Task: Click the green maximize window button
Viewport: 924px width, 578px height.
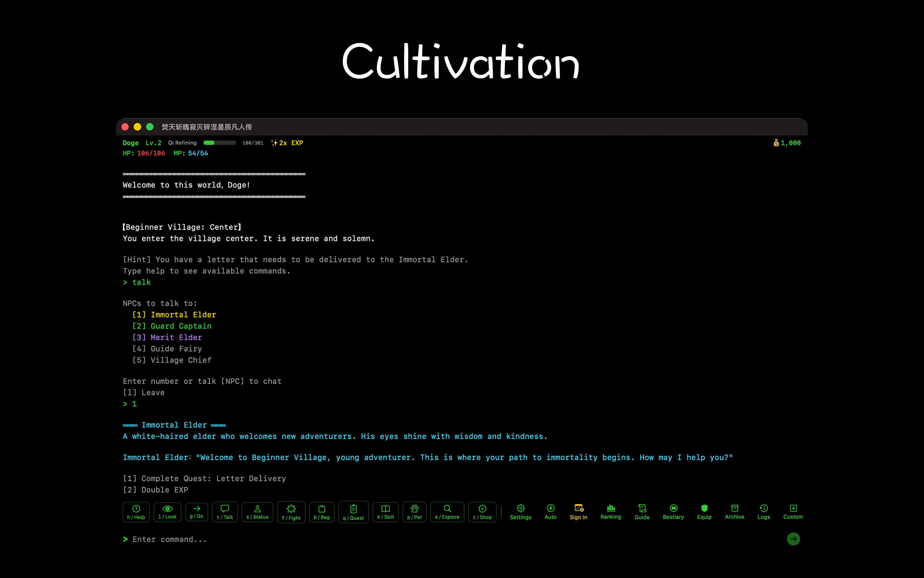Action: [x=150, y=127]
